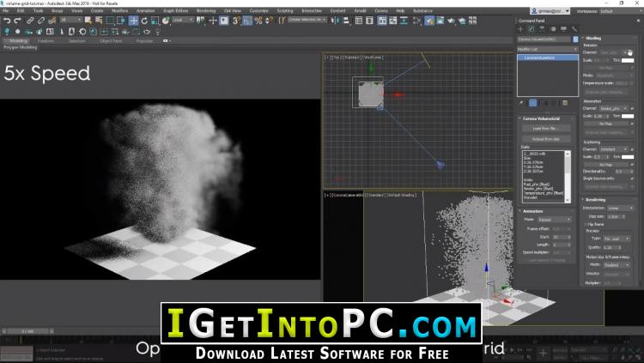Open the Modify tab in Command Panel

[532, 29]
